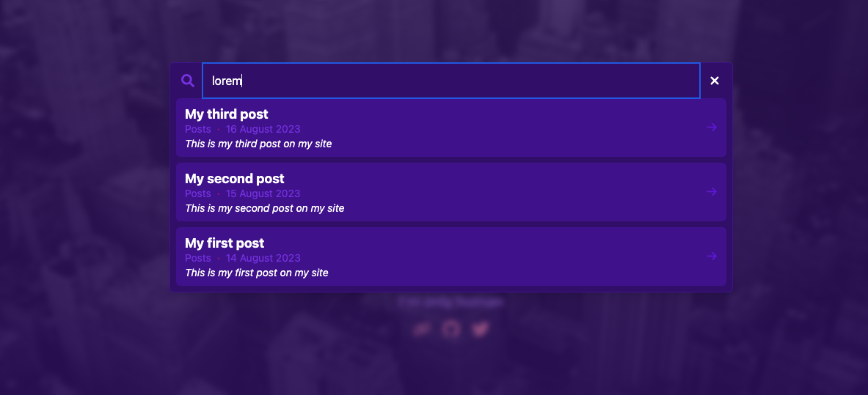The height and width of the screenshot is (395, 868).
Task: Click "This is my third post" summary
Action: [x=258, y=144]
